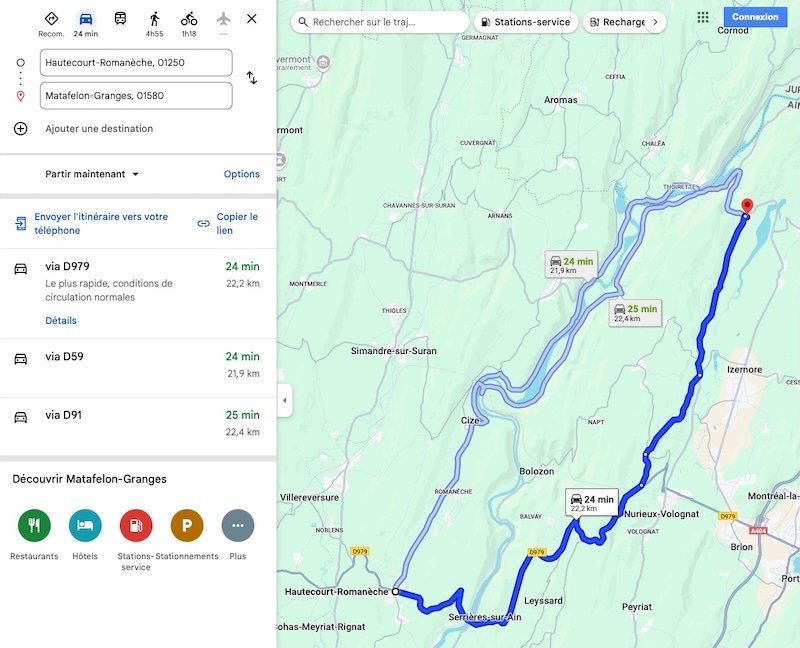800x648 pixels.
Task: Click the search magnifier icon
Action: 303,22
